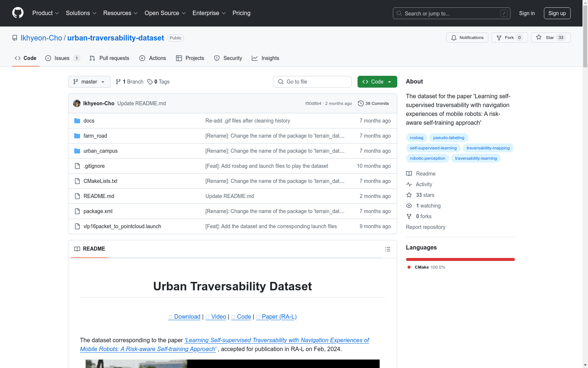The image size is (588, 368).
Task: Click the eye icon beside 1 watching
Action: pos(409,206)
